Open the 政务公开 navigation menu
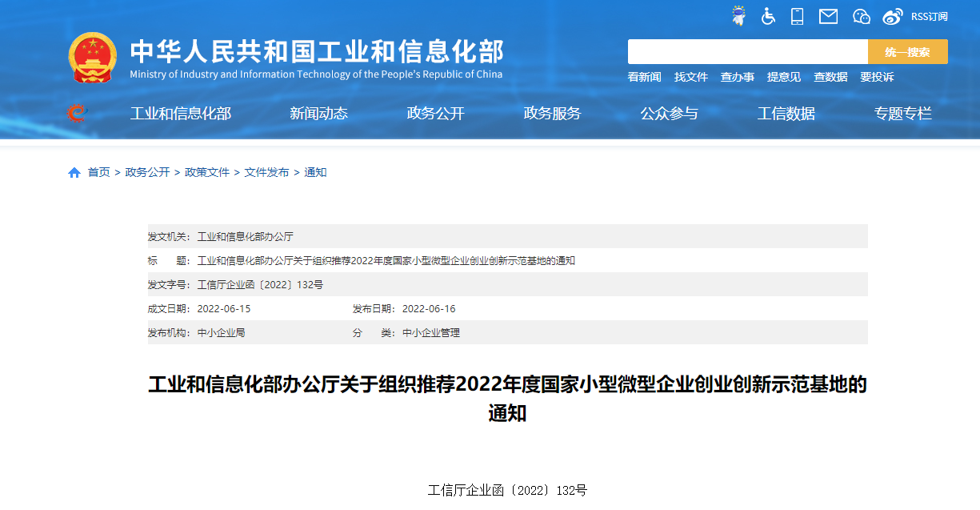Screen dimensions: 980x510 435,114
